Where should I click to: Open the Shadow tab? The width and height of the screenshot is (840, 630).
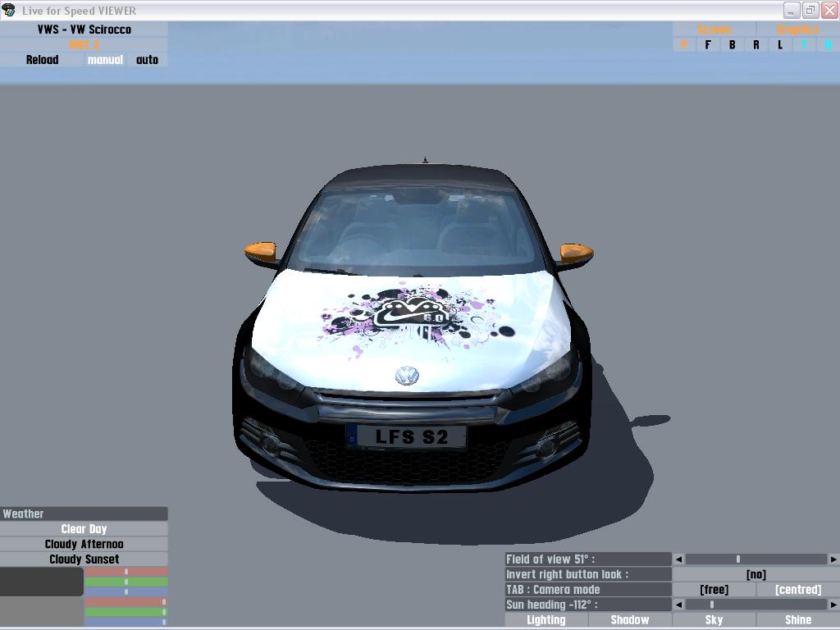point(630,620)
